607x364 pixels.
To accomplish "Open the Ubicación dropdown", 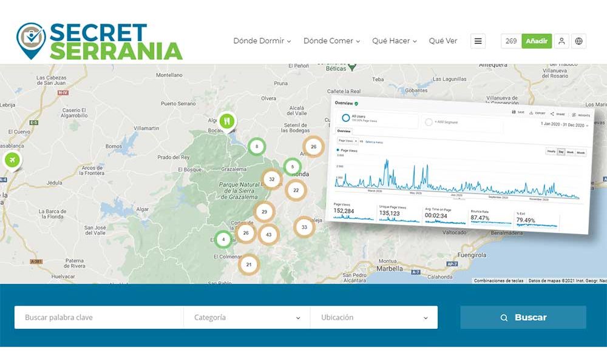I will (x=374, y=317).
